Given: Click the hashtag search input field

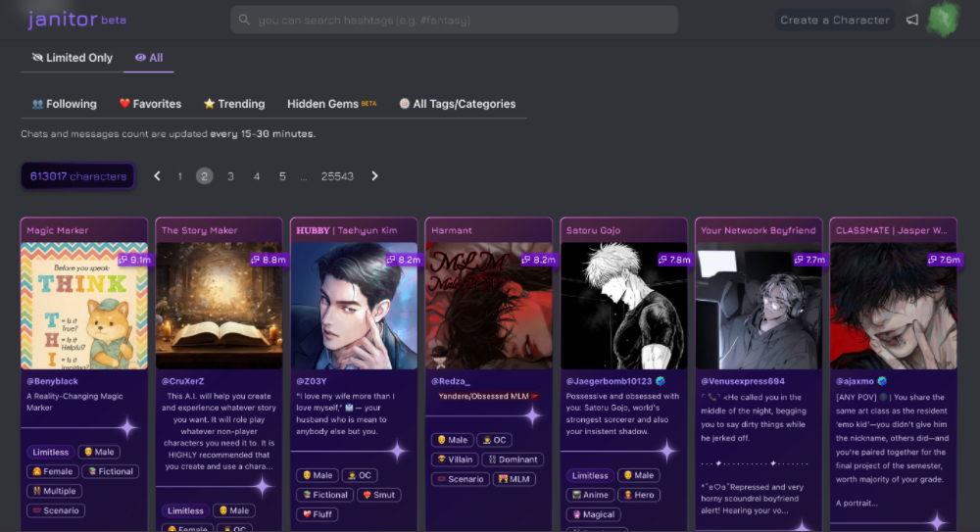Looking at the screenshot, I should (461, 20).
